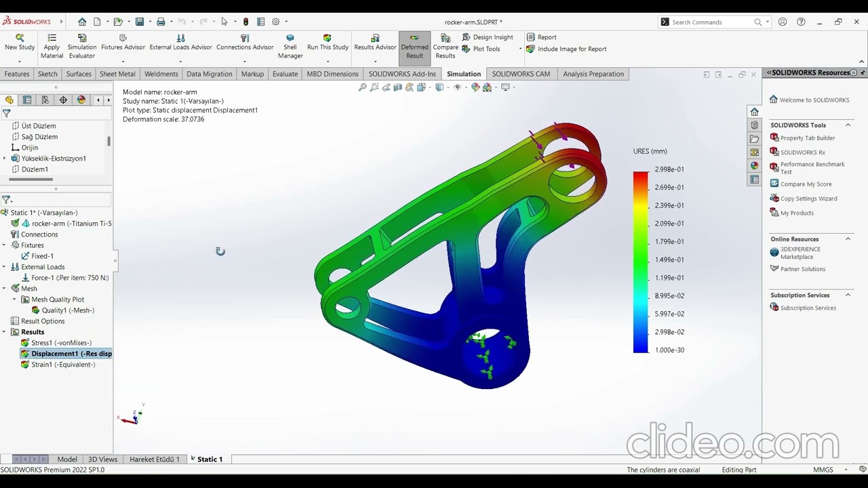Click the New document icon

click(97, 22)
